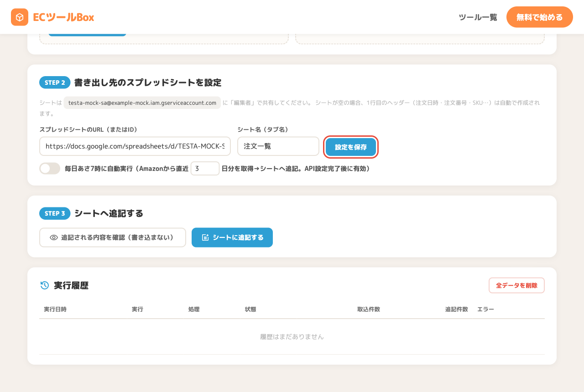Click the 状態 column header

pos(250,309)
